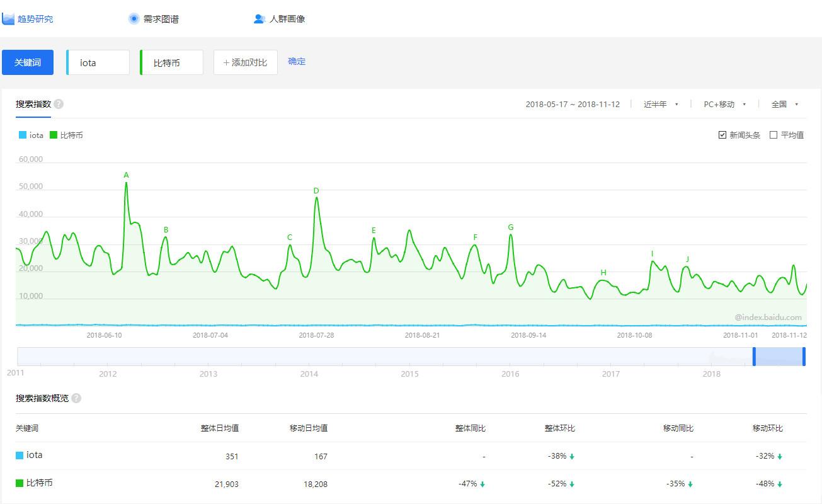The height and width of the screenshot is (504, 822).
Task: Click the iota row in overview table
Action: coord(411,455)
